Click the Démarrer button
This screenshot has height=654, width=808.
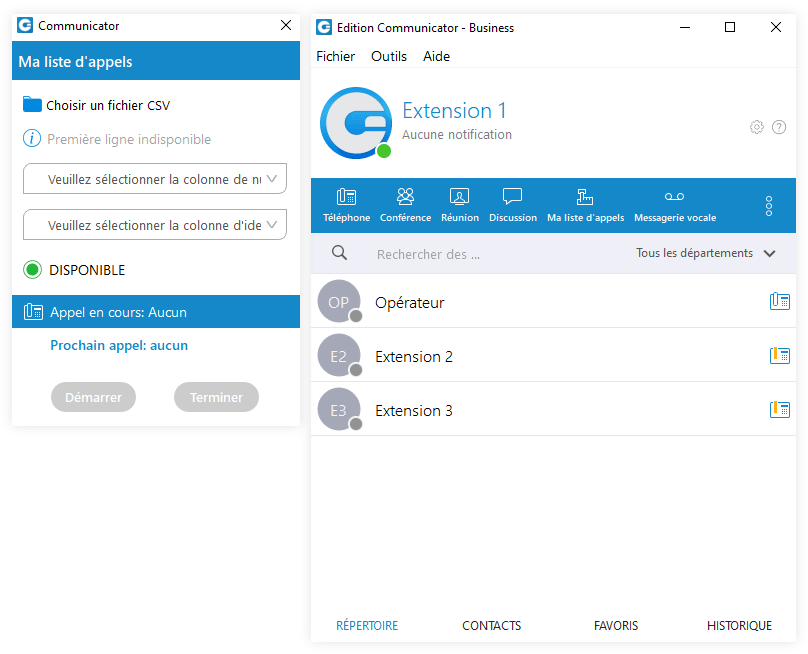pyautogui.click(x=93, y=397)
